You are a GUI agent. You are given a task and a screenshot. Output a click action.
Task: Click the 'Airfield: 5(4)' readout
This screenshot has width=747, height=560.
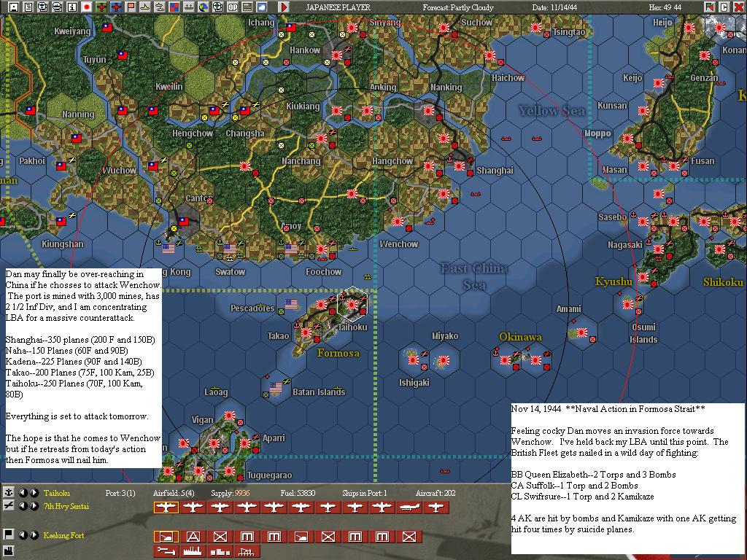[x=174, y=493]
